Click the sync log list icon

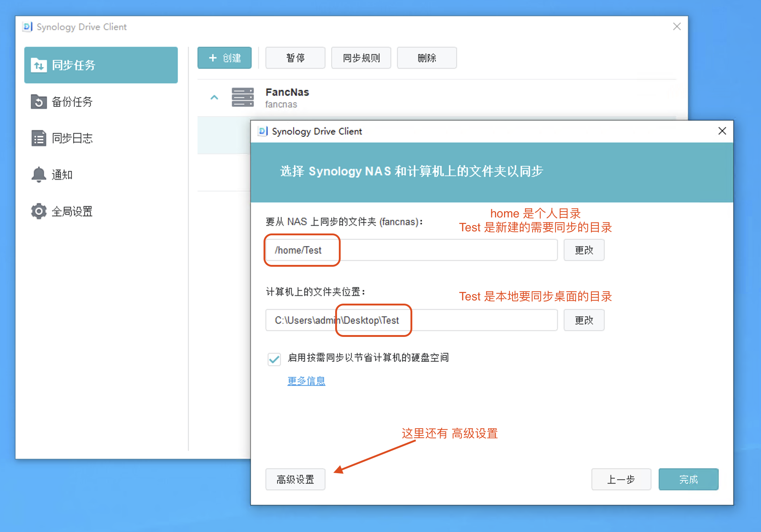pyautogui.click(x=39, y=138)
